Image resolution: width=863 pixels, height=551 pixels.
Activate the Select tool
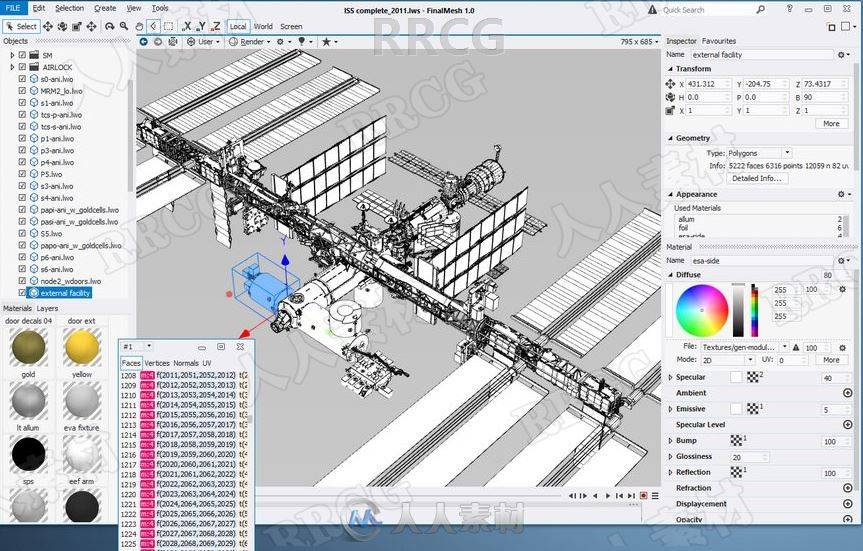(21, 26)
